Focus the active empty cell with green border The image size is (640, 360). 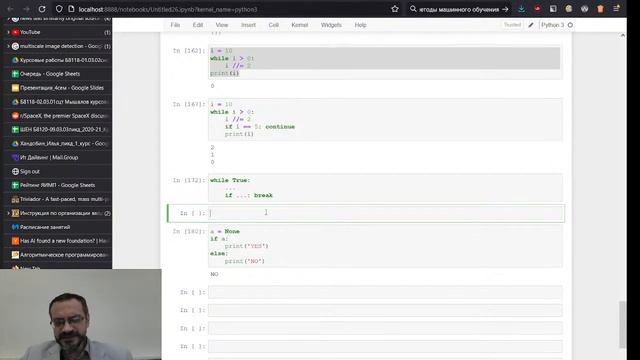[x=386, y=213]
